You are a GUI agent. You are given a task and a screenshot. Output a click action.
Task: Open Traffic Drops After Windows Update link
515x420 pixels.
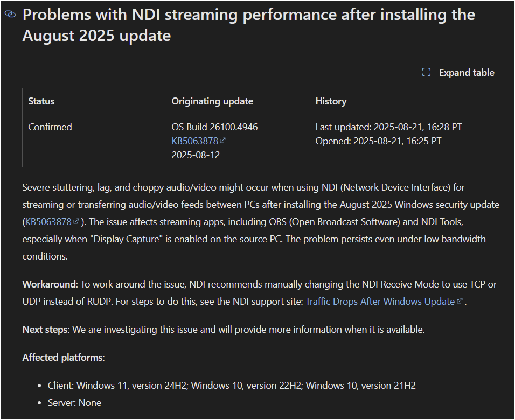380,302
